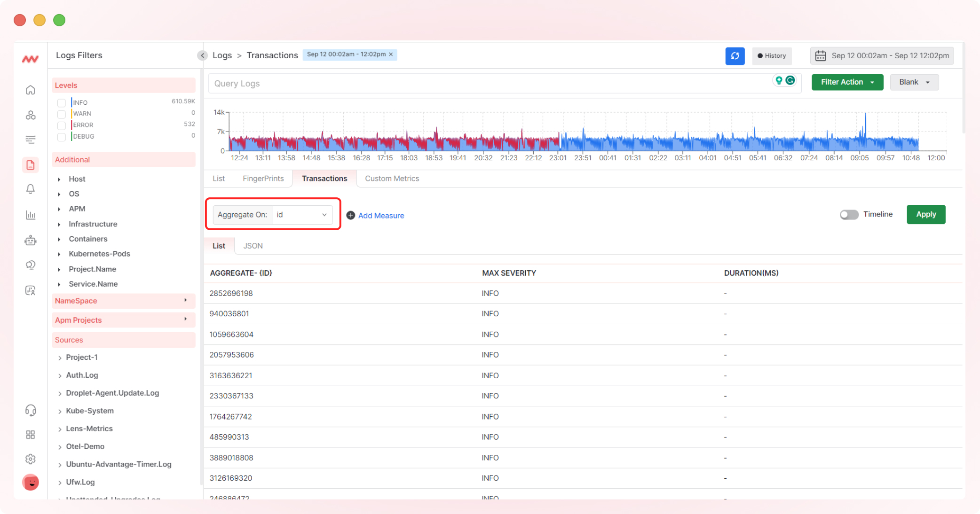Switch to the FingerPrints tab
This screenshot has width=980, height=514.
click(x=263, y=179)
